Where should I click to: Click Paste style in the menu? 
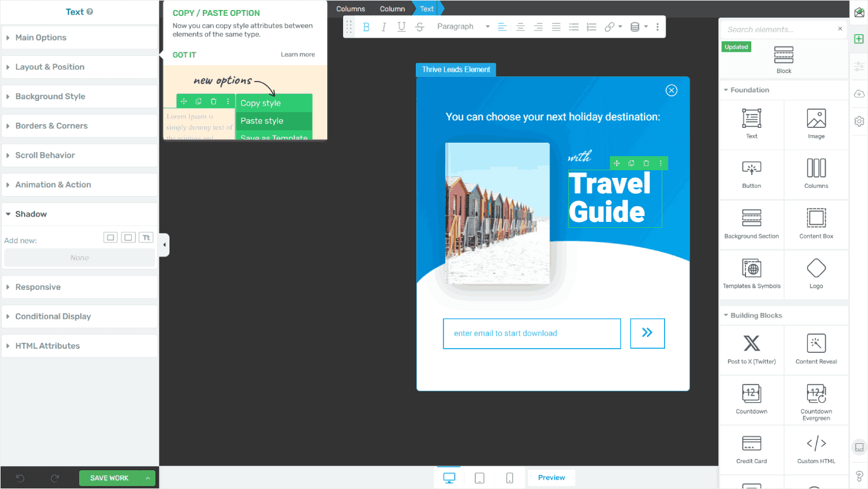[262, 121]
